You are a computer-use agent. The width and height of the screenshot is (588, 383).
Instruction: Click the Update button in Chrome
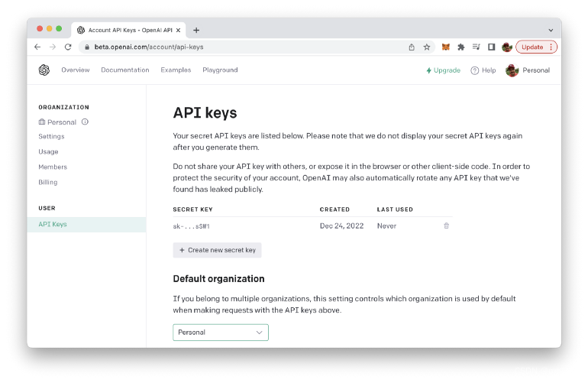tap(532, 47)
